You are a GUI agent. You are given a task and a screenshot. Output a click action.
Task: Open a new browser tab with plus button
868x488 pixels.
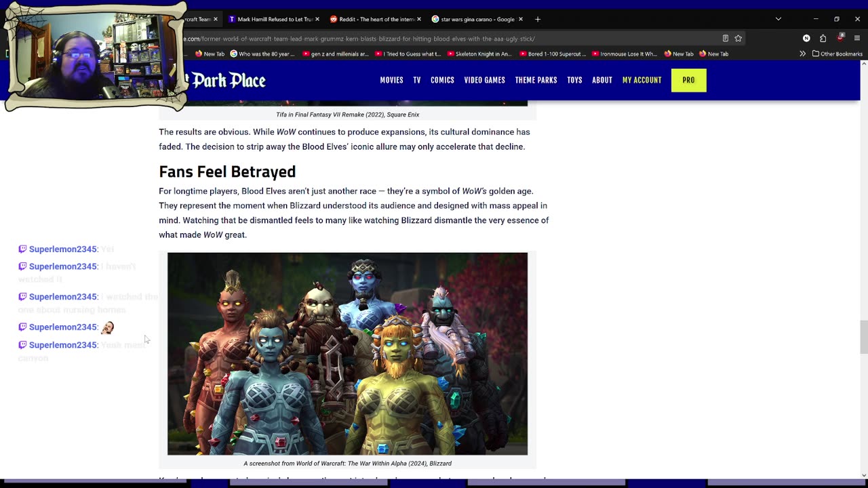[538, 19]
